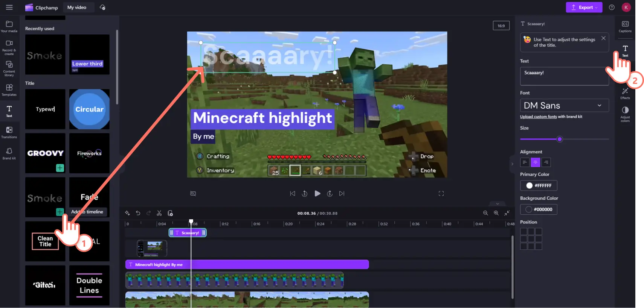The image size is (644, 308).
Task: Forward five seconds
Action: [x=330, y=193]
